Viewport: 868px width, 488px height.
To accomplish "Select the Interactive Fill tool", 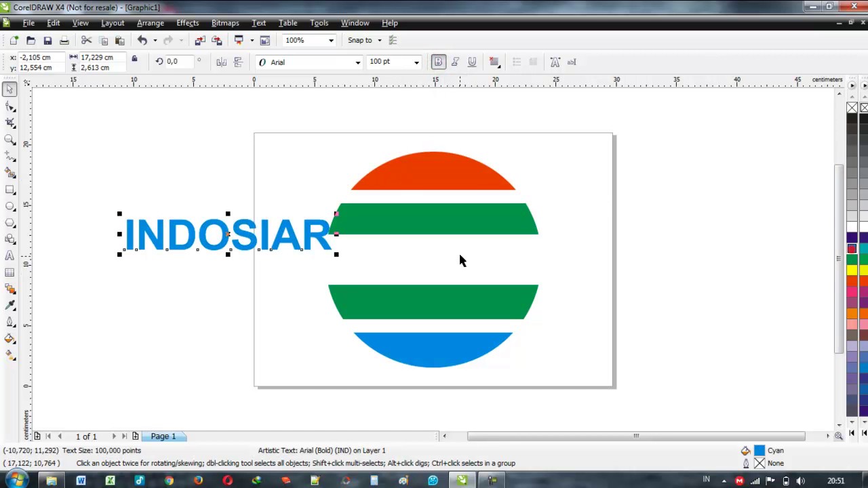I will coord(9,355).
